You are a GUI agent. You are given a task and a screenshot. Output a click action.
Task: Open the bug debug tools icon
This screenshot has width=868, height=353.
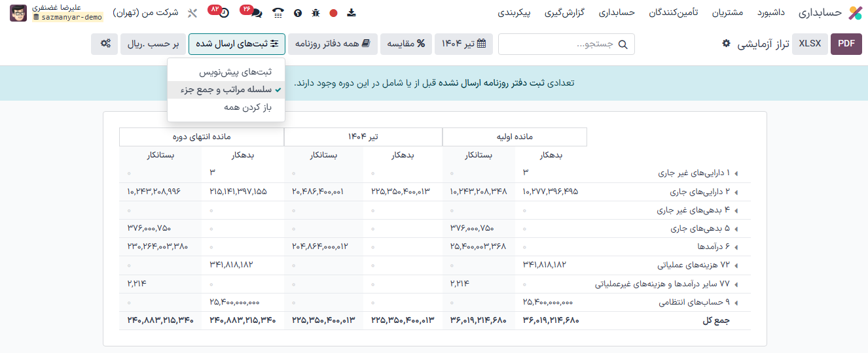pos(316,12)
